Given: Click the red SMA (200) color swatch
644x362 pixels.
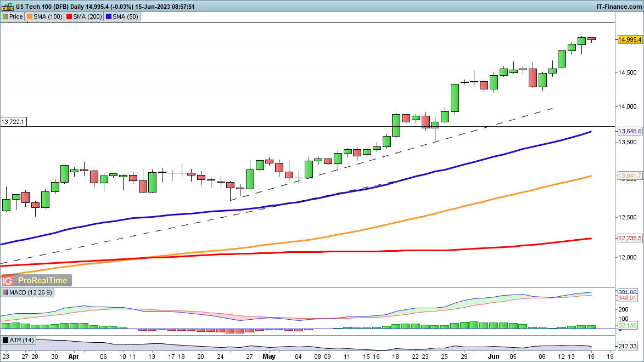Looking at the screenshot, I should point(69,17).
